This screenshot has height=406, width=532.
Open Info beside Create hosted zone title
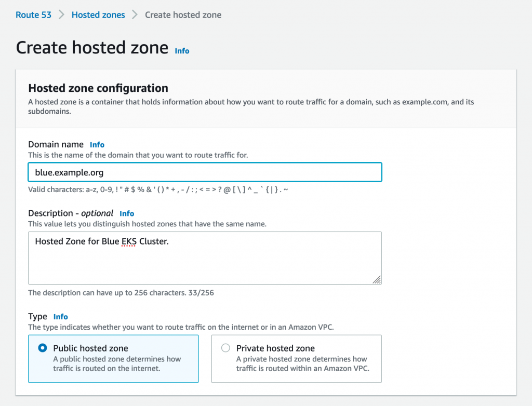coord(182,51)
